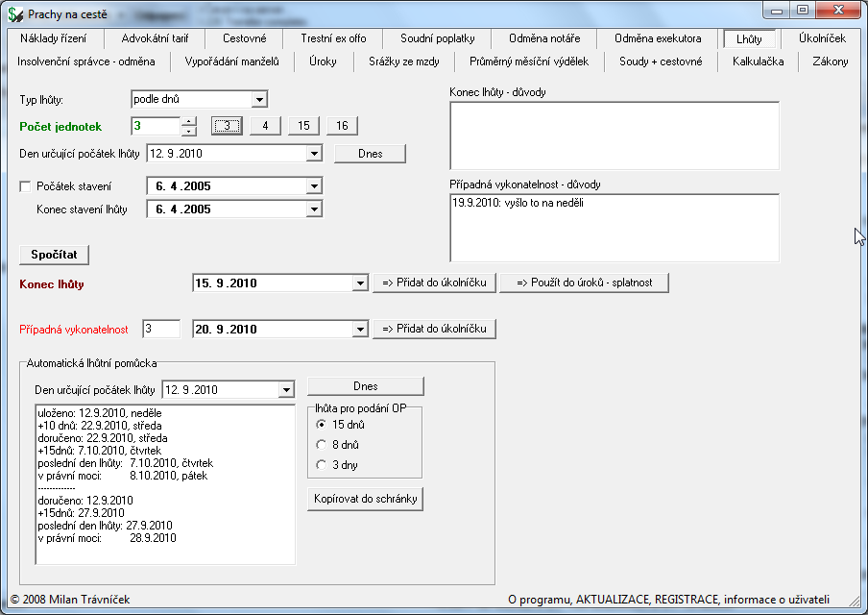Open the Úkolníček tab
This screenshot has width=868, height=615.
coord(822,38)
